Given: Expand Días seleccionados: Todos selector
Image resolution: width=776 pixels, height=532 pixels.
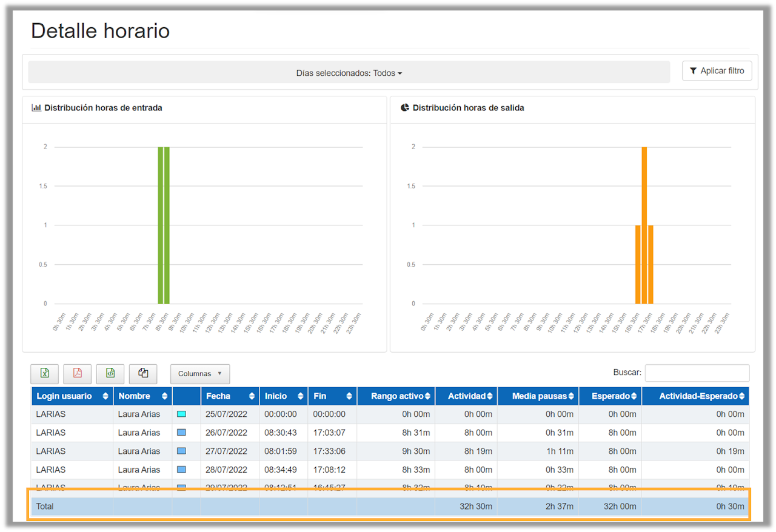Looking at the screenshot, I should pos(349,73).
